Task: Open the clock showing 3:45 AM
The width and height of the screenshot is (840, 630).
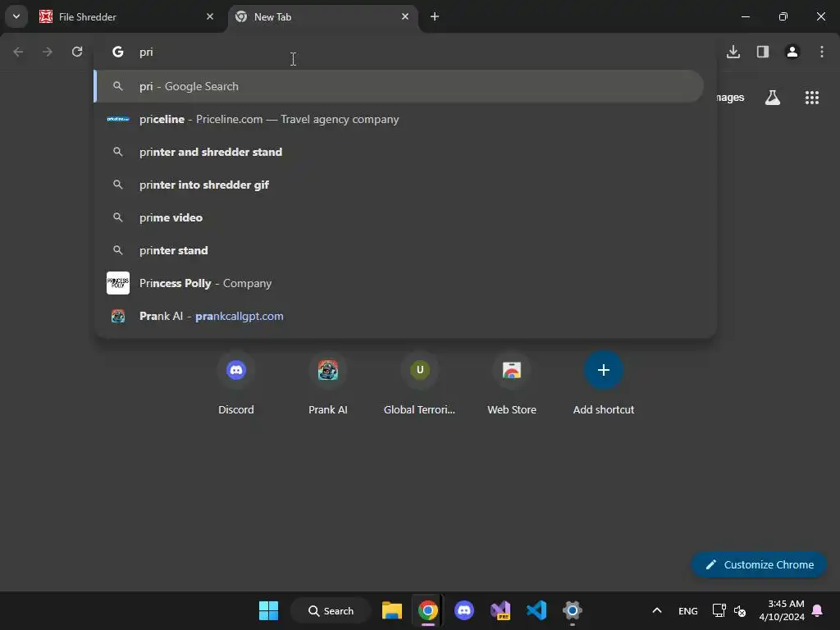Action: (x=782, y=610)
